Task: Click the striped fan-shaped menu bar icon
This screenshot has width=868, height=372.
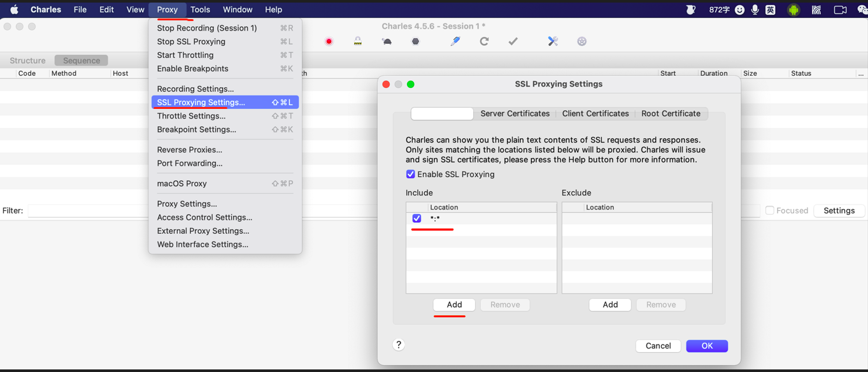Action: (816, 10)
